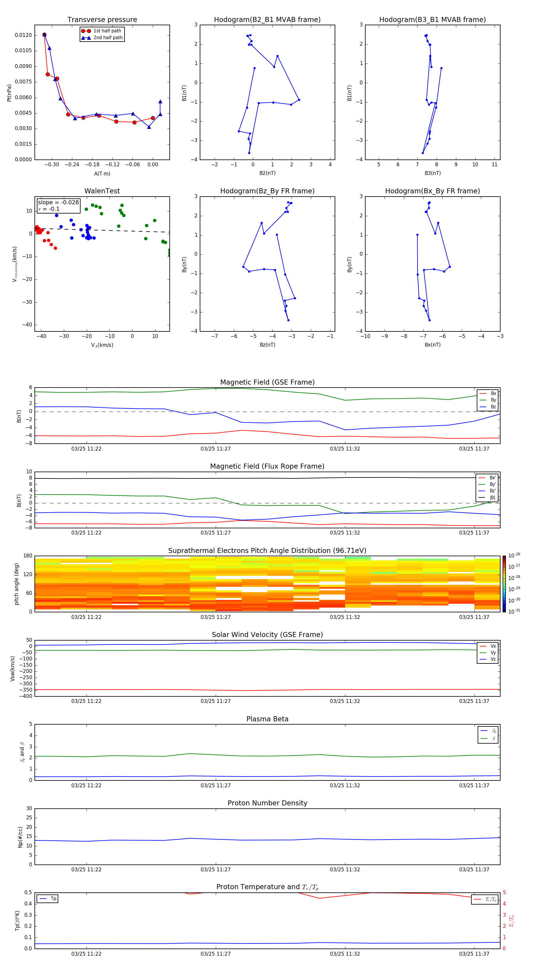Select the Tp legend entry
The image size is (535, 980).
click(48, 899)
